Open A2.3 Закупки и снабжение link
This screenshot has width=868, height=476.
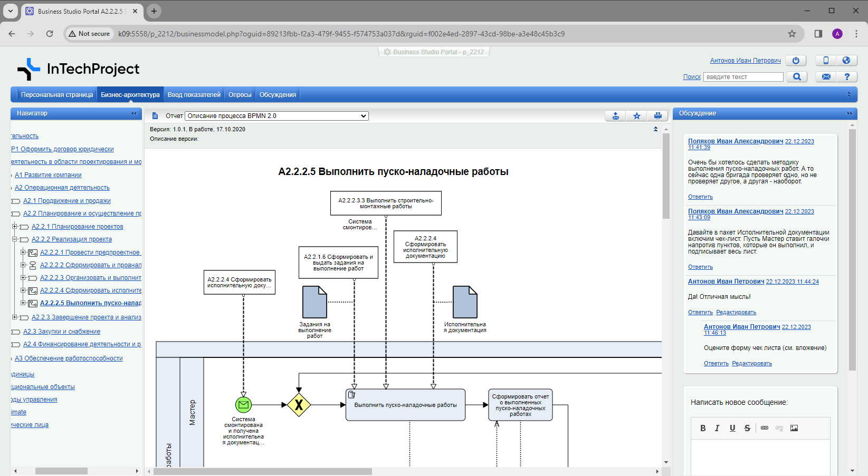tap(61, 332)
